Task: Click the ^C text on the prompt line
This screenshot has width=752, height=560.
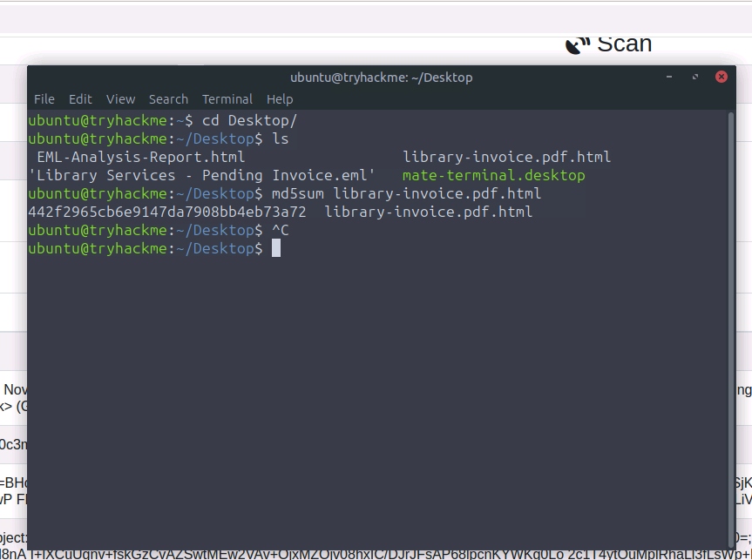Action: tap(281, 231)
